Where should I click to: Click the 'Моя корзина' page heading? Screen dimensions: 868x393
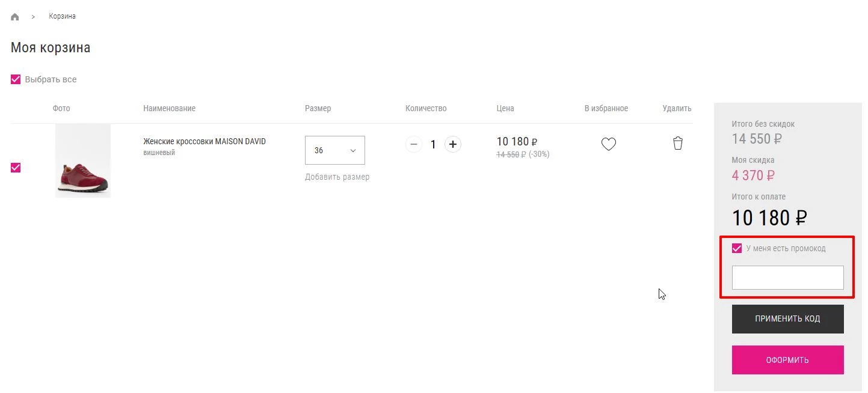[51, 48]
